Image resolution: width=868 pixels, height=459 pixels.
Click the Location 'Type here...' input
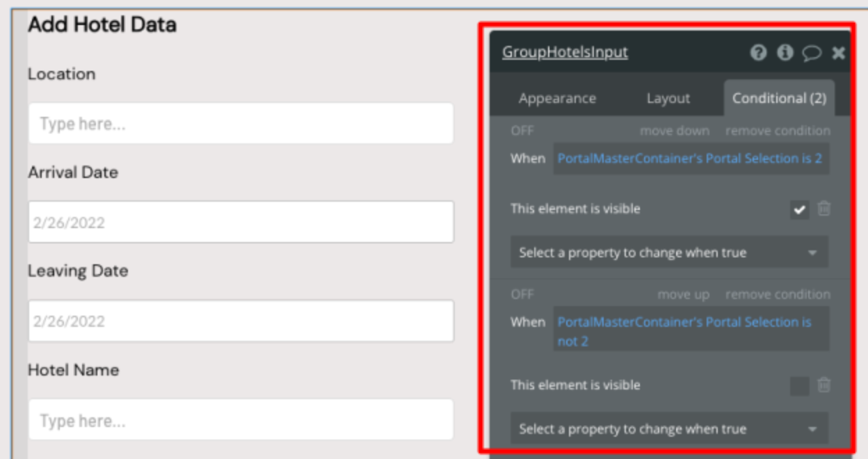coord(241,124)
